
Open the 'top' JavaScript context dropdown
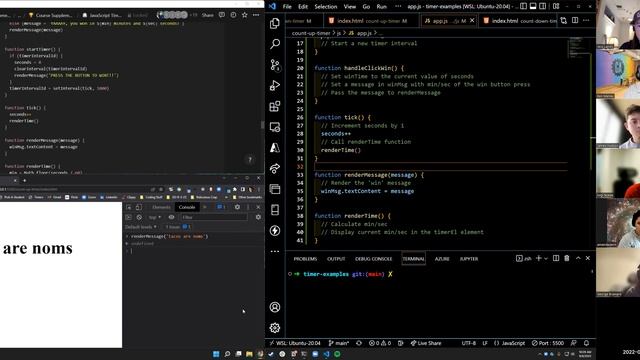click(x=155, y=218)
